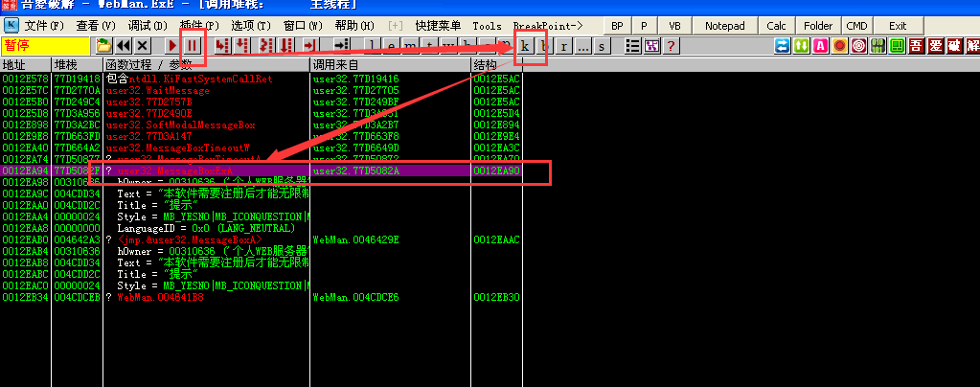Screen dimensions: 980x387
Task: Click the binary 010101 plugin icon
Action: tap(877, 46)
